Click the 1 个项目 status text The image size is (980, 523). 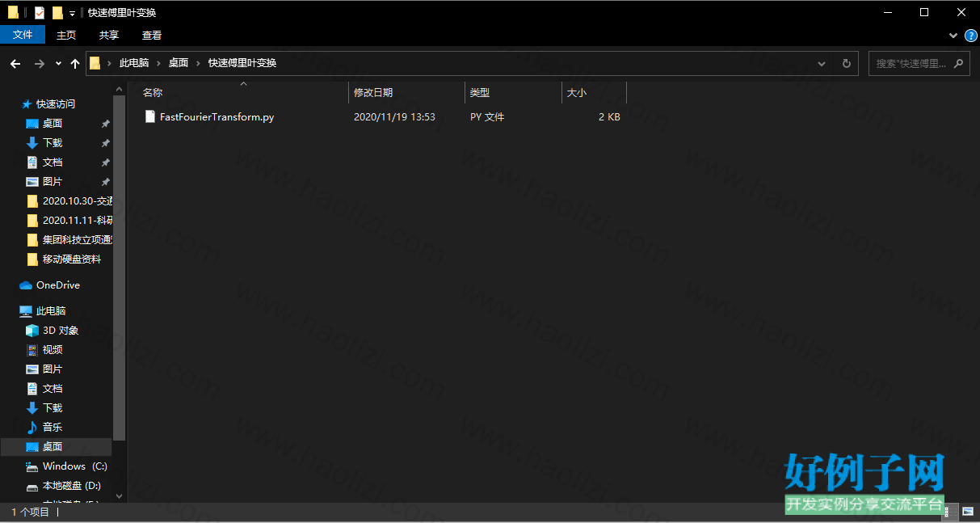(x=30, y=512)
